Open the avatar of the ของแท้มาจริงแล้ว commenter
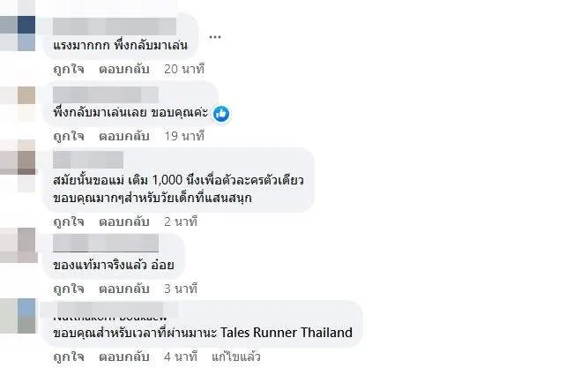Viewport: 588px width, 368px height. pos(19,241)
